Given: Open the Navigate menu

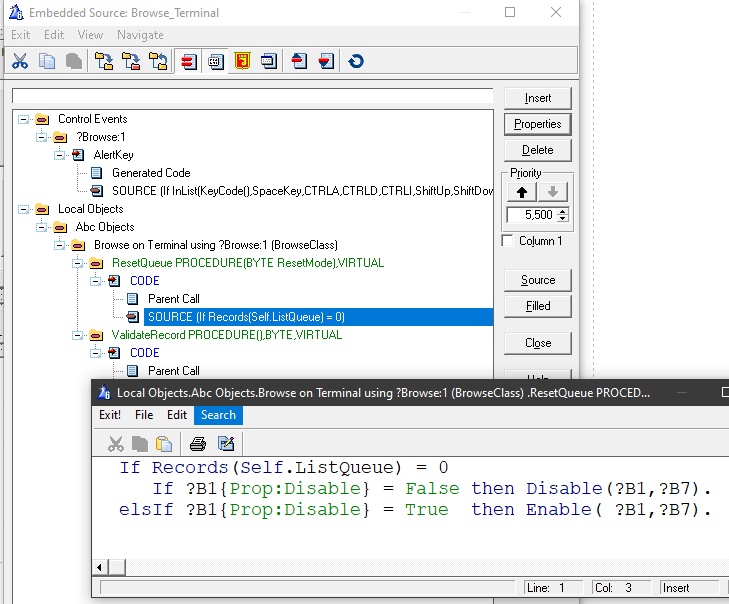Looking at the screenshot, I should click(x=140, y=35).
